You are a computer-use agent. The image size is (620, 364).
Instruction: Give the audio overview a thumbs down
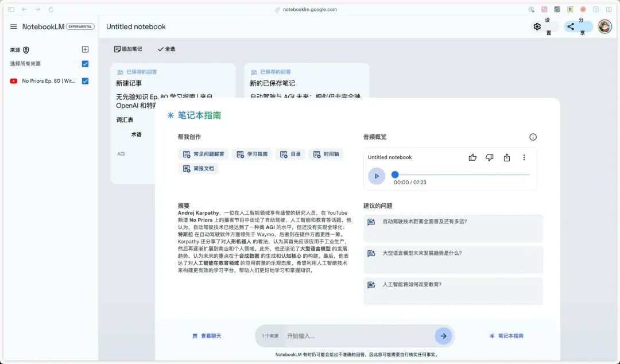(x=490, y=157)
